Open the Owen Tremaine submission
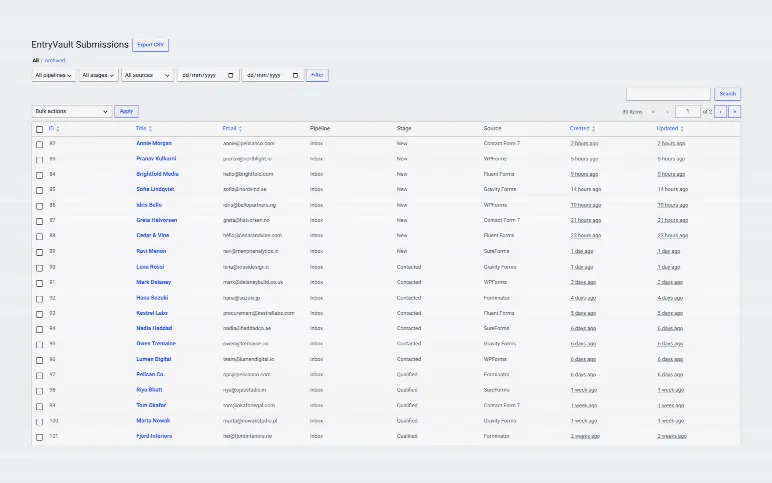The image size is (772, 483). click(156, 343)
